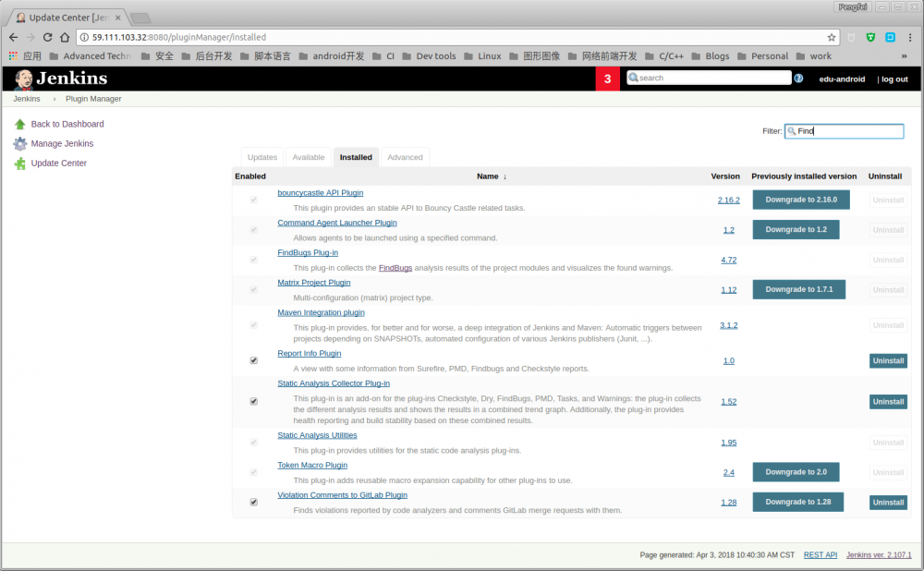Open the CI bookmark folder
The height and width of the screenshot is (571, 924).
(x=383, y=56)
